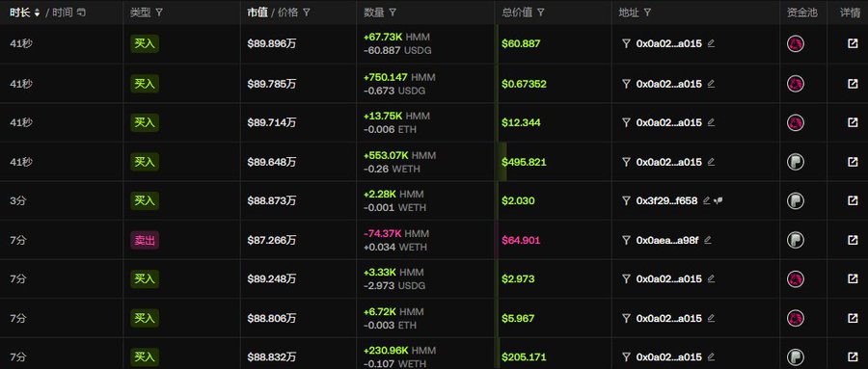
Task: Filter by address in $60.887 row
Action: [x=627, y=43]
